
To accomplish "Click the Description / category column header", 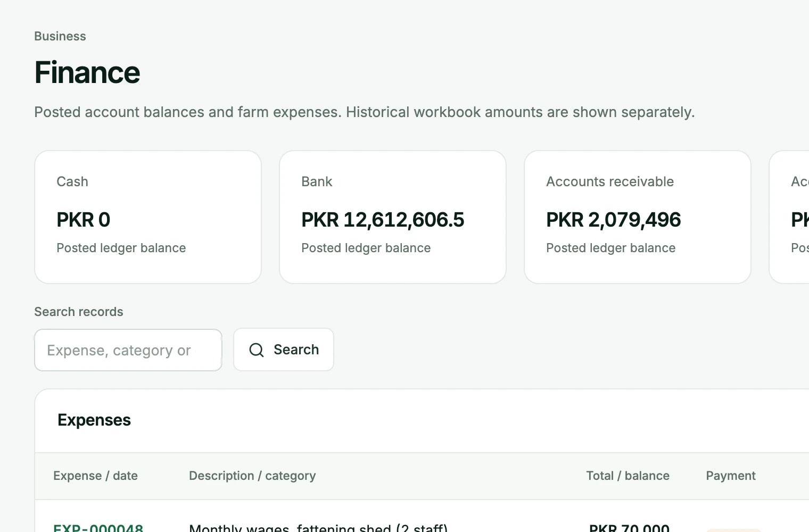I will 252,476.
